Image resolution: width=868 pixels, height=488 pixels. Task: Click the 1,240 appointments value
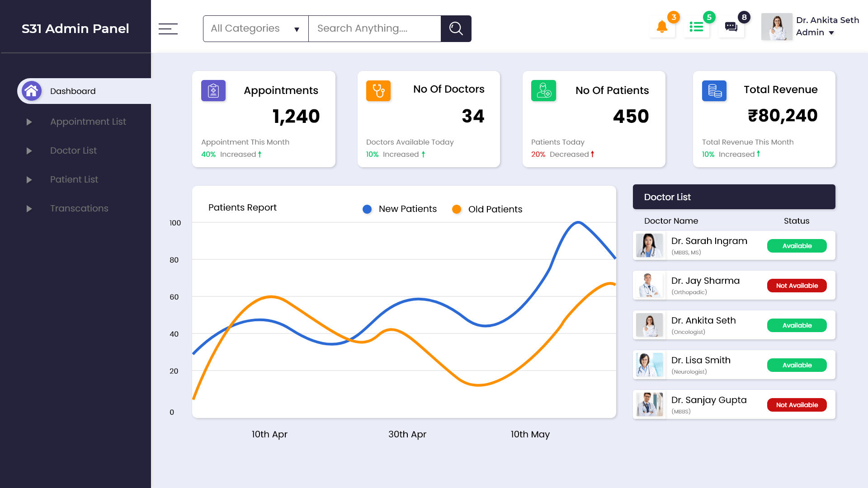point(296,117)
